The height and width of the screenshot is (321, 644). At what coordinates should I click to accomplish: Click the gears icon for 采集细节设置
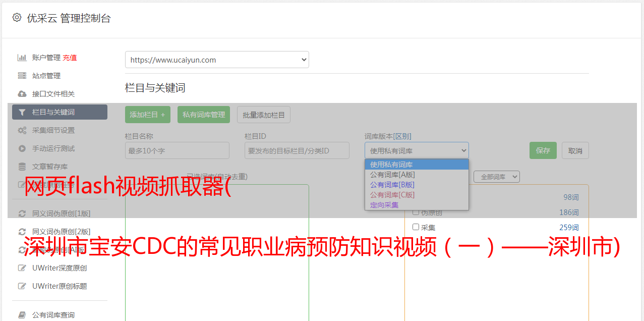click(22, 130)
